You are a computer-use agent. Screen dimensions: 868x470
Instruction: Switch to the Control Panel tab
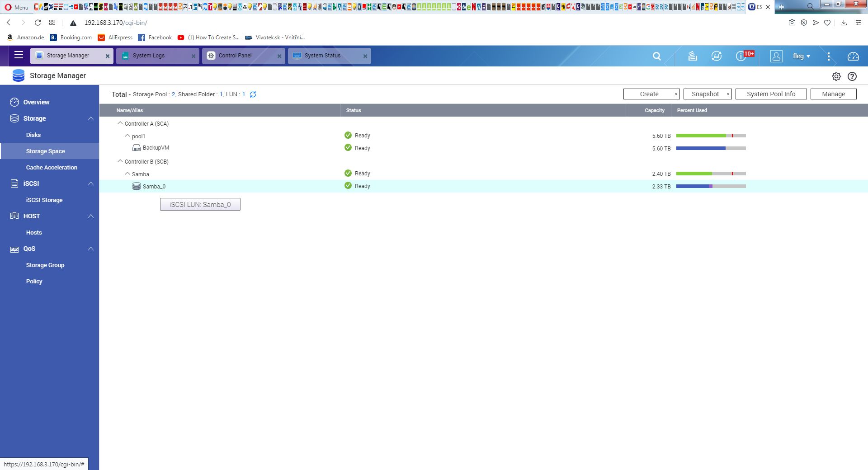[x=244, y=56]
